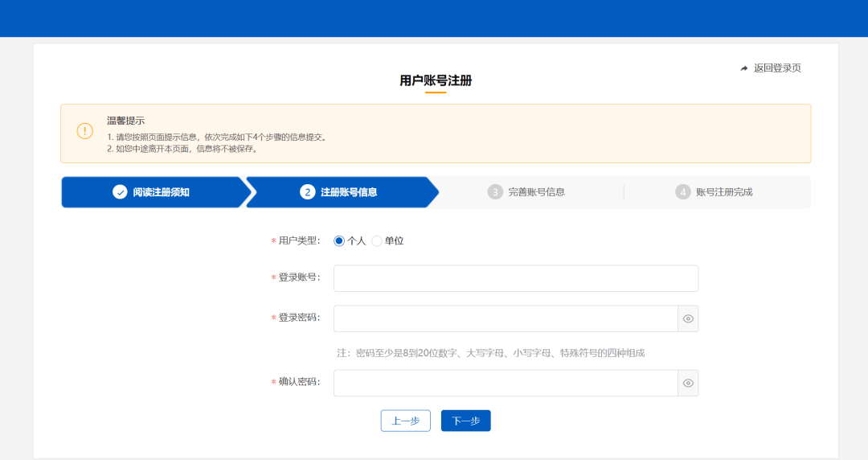Focus the 登录账号 input field
Screen dimensions: 868x460
click(x=516, y=278)
